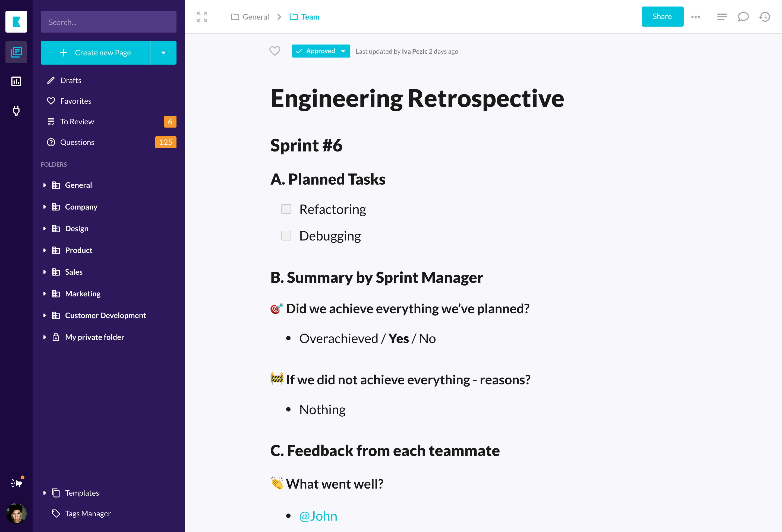Viewport: 782px width, 532px height.
Task: Open integrations plug icon in left rail
Action: pyautogui.click(x=16, y=111)
